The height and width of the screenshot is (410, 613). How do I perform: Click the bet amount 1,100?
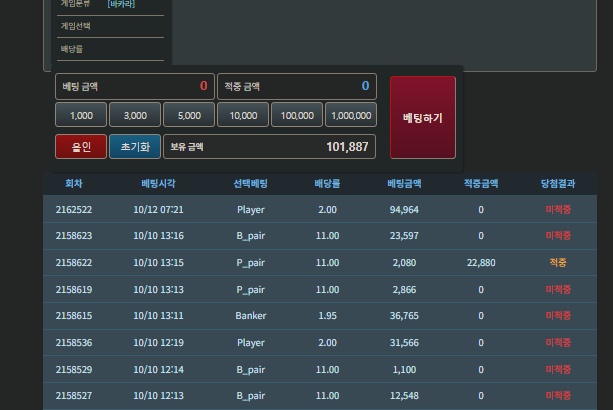coord(404,369)
